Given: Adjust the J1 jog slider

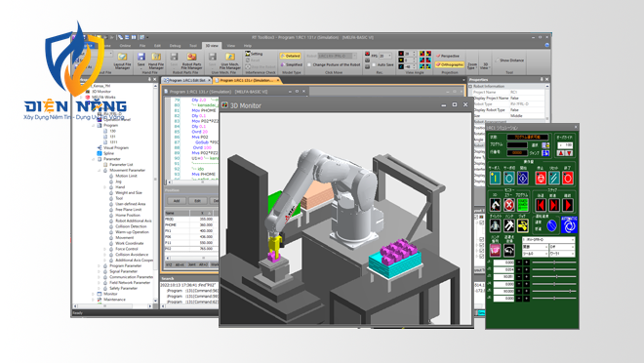Looking at the screenshot, I should pyautogui.click(x=554, y=262).
